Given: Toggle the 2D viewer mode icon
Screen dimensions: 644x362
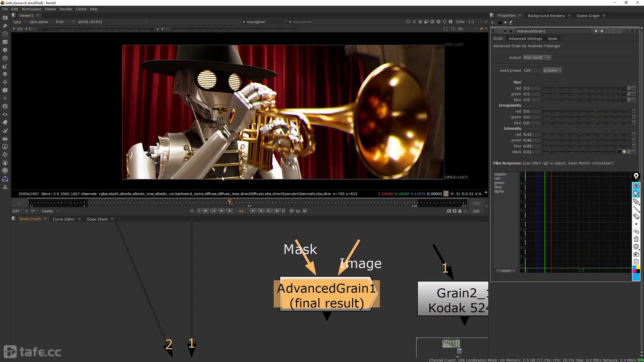Looking at the screenshot, I should [460, 28].
